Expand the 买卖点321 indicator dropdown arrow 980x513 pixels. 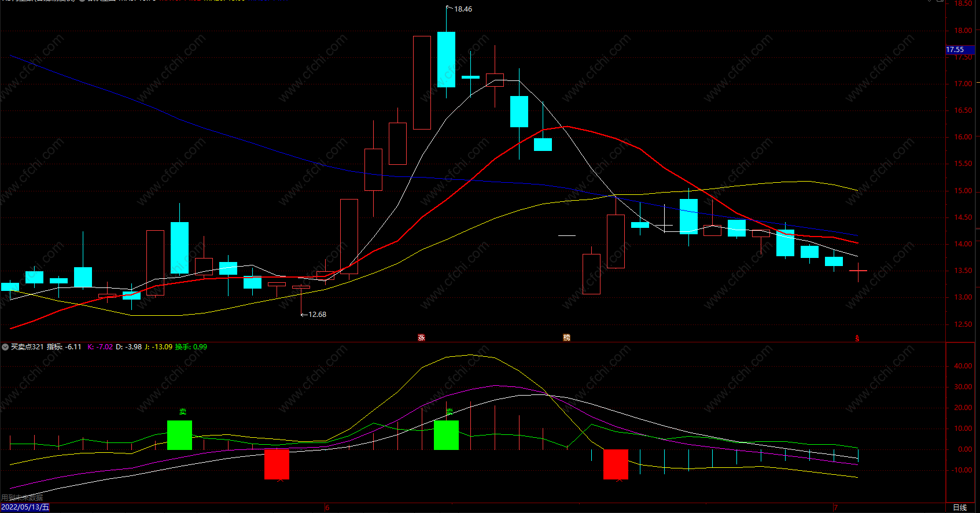[x=5, y=347]
